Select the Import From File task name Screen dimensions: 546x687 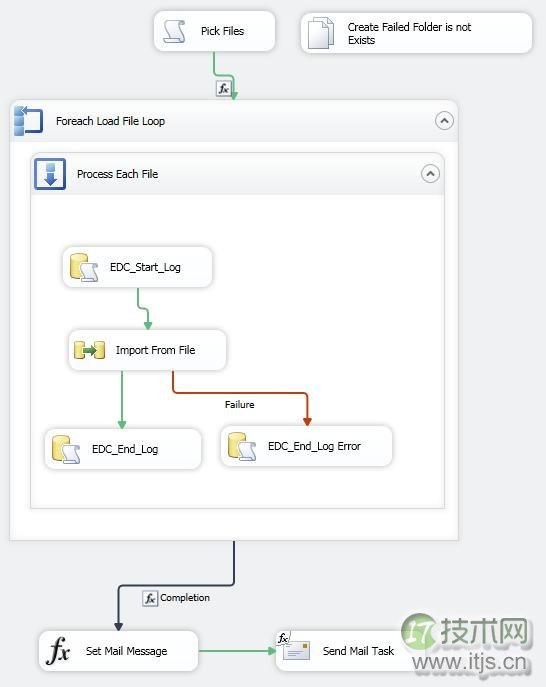click(155, 350)
